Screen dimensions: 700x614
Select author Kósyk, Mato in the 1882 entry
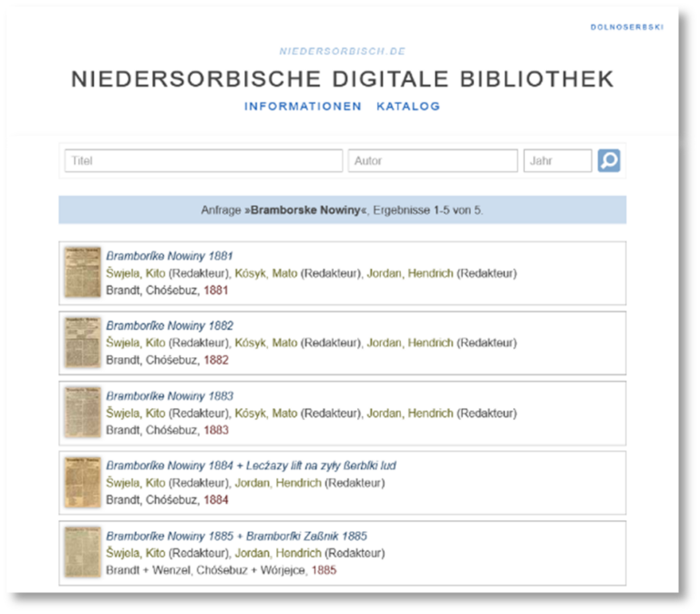coord(266,343)
